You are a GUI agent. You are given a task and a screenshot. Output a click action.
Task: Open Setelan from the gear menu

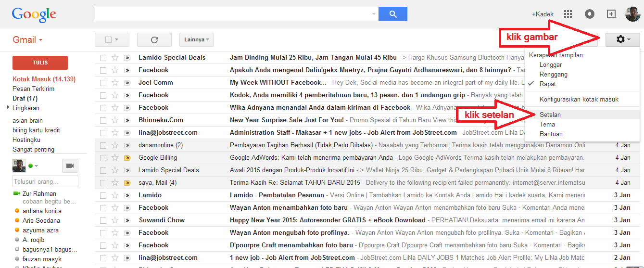(x=550, y=115)
